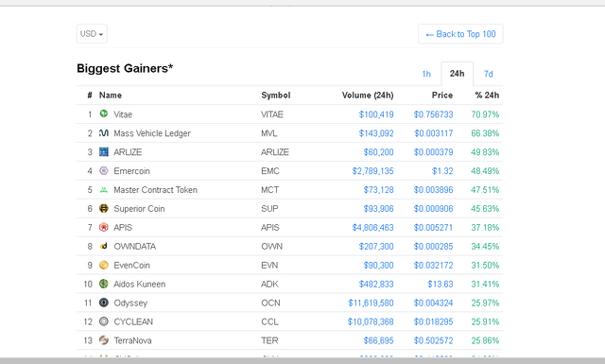Click Mass Vehicle Ledger volume $143,092

click(376, 133)
